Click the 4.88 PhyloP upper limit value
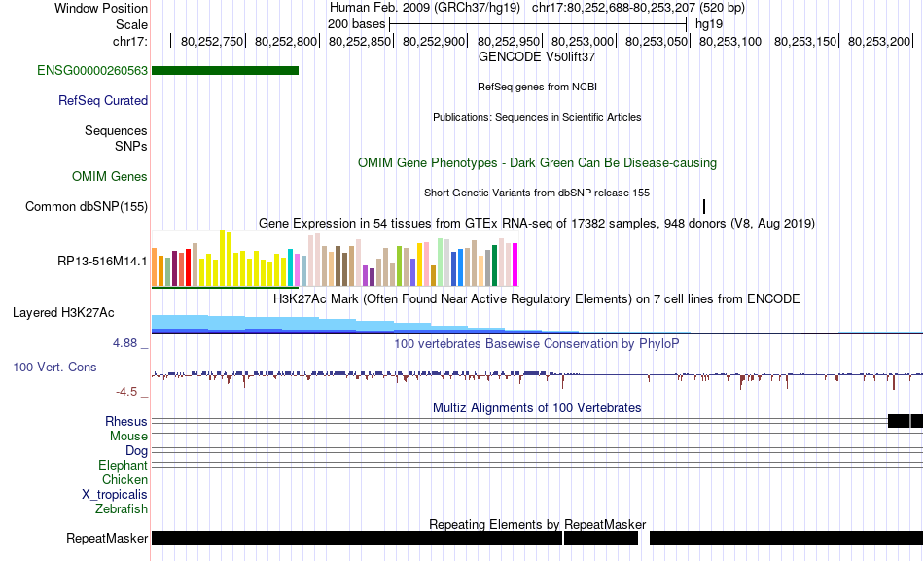The width and height of the screenshot is (924, 561). click(x=124, y=343)
